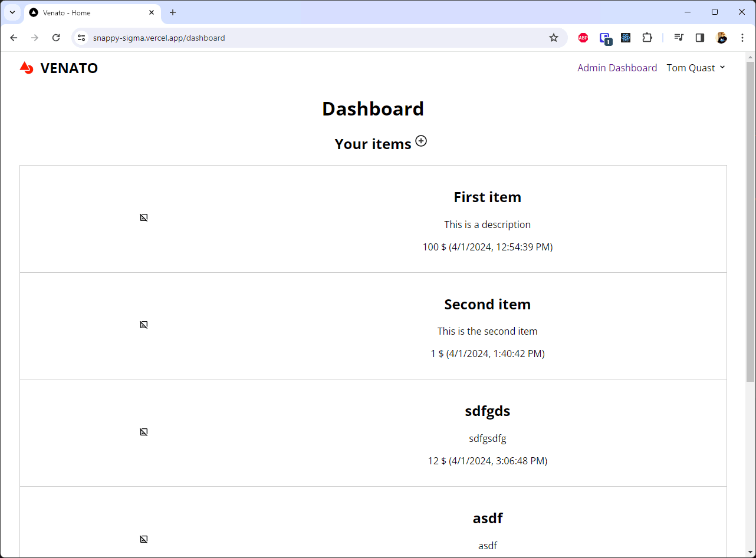This screenshot has width=756, height=558.
Task: Open the tab search dropdown arrow
Action: coord(12,12)
